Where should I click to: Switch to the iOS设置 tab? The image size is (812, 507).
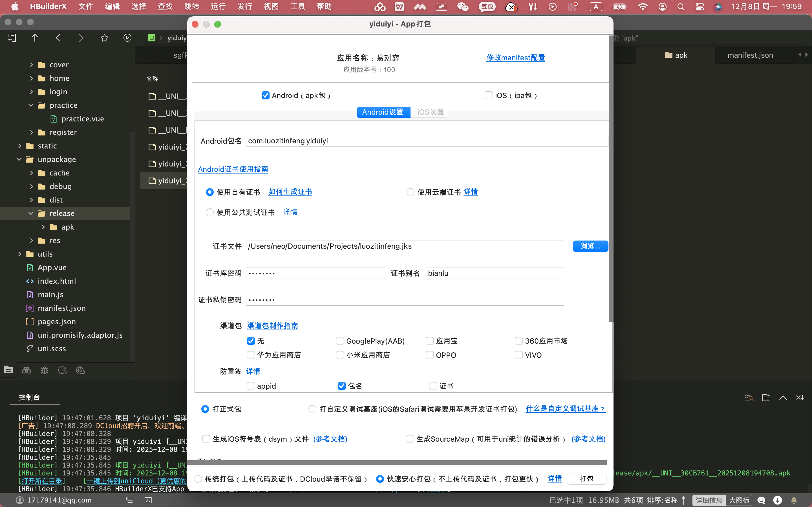pos(430,112)
